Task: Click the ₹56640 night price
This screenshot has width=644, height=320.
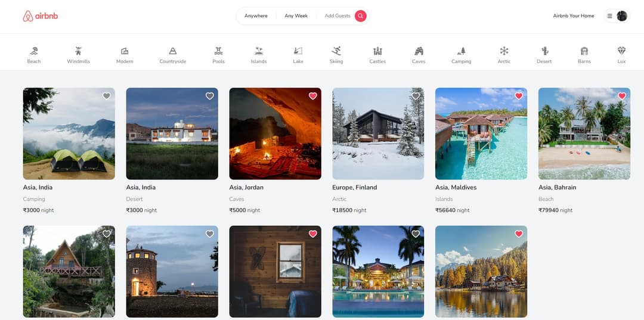Action: coord(452,210)
